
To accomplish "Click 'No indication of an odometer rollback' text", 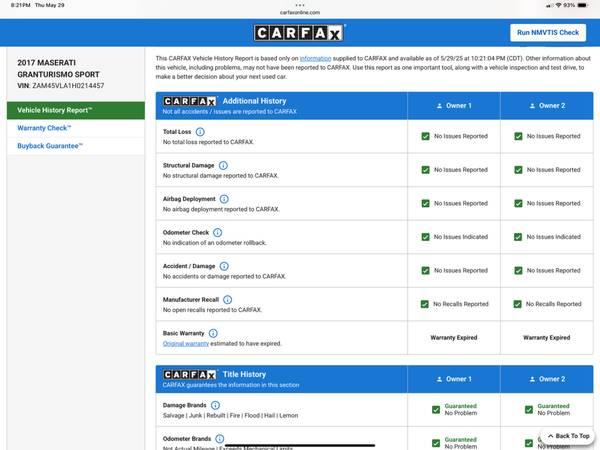I will pyautogui.click(x=215, y=243).
